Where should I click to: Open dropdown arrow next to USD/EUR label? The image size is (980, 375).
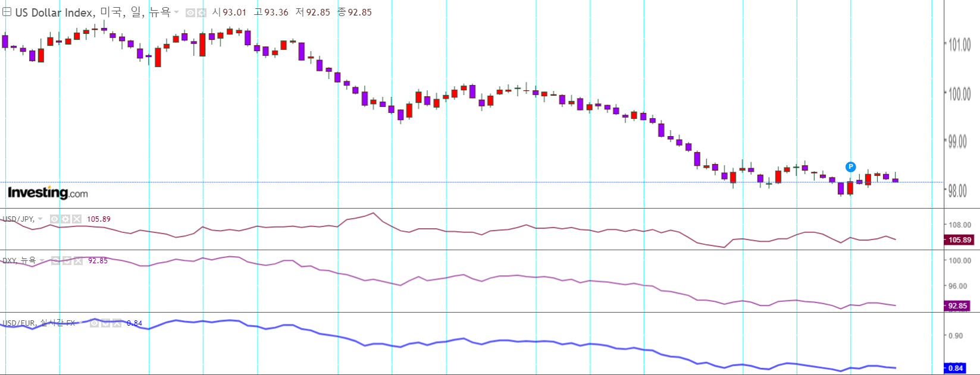80,323
